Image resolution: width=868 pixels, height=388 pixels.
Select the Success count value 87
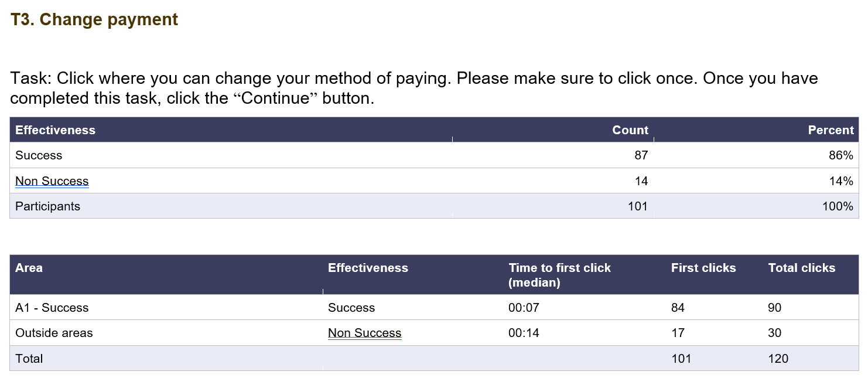(641, 155)
